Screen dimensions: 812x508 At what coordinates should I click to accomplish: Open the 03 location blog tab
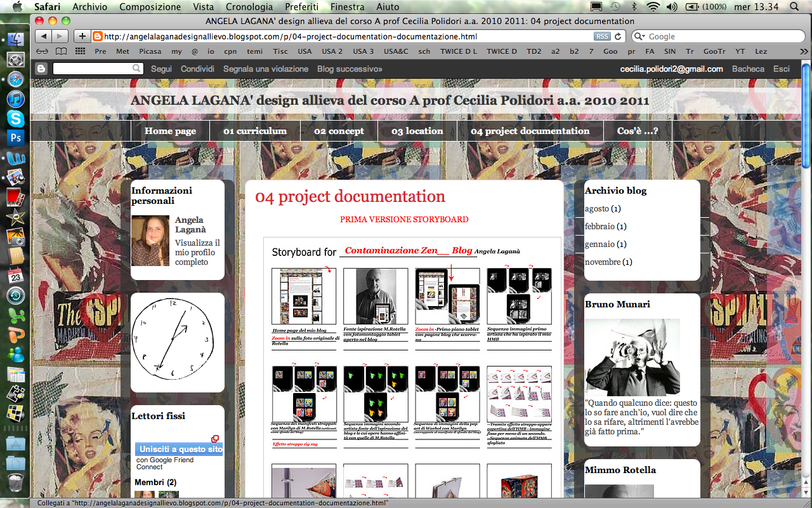tap(417, 131)
